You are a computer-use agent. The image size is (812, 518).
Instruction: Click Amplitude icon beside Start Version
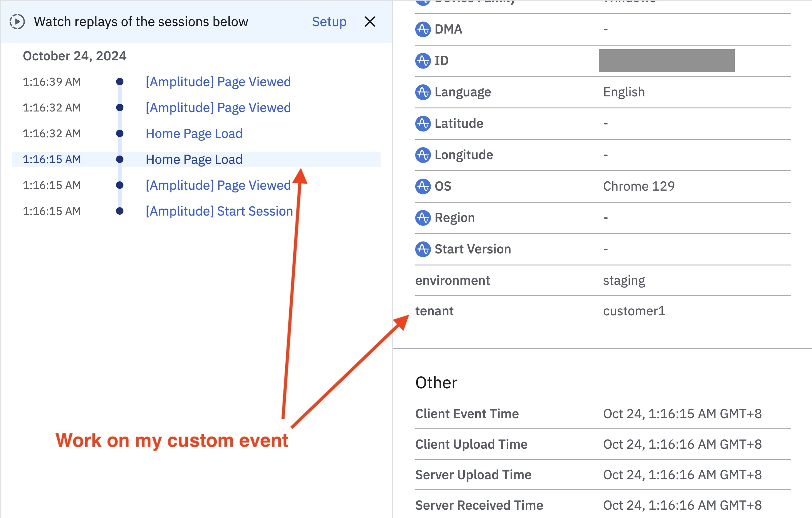tap(423, 249)
